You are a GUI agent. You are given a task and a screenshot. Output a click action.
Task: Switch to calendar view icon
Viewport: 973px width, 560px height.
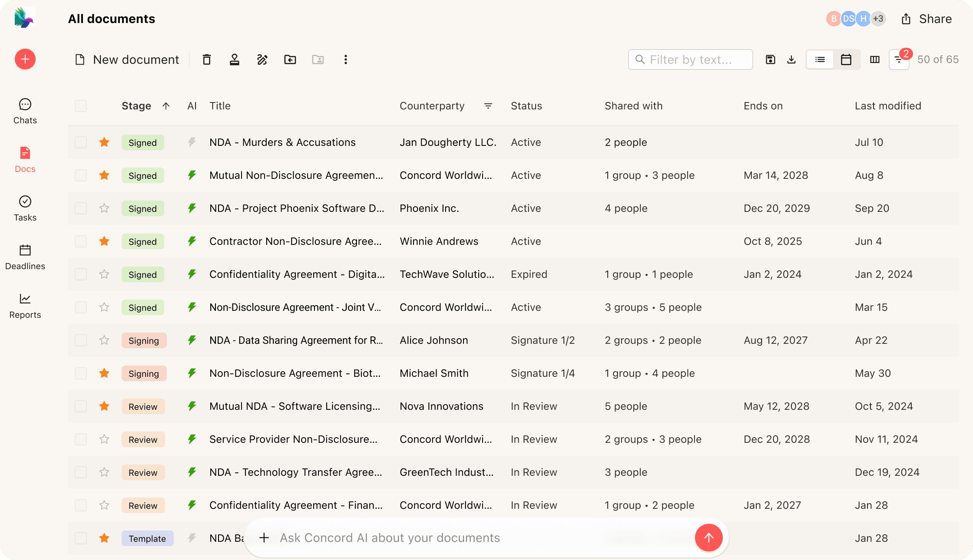[x=846, y=59]
